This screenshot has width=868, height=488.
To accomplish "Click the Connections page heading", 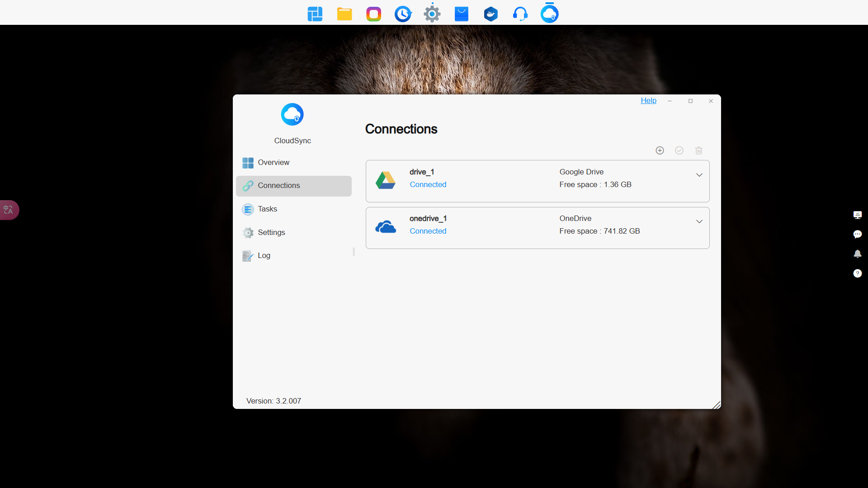I will 401,129.
